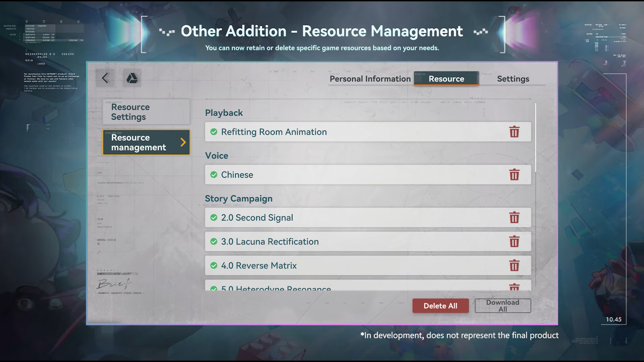Open Resource Settings side menu
This screenshot has height=362, width=644.
[x=146, y=112]
